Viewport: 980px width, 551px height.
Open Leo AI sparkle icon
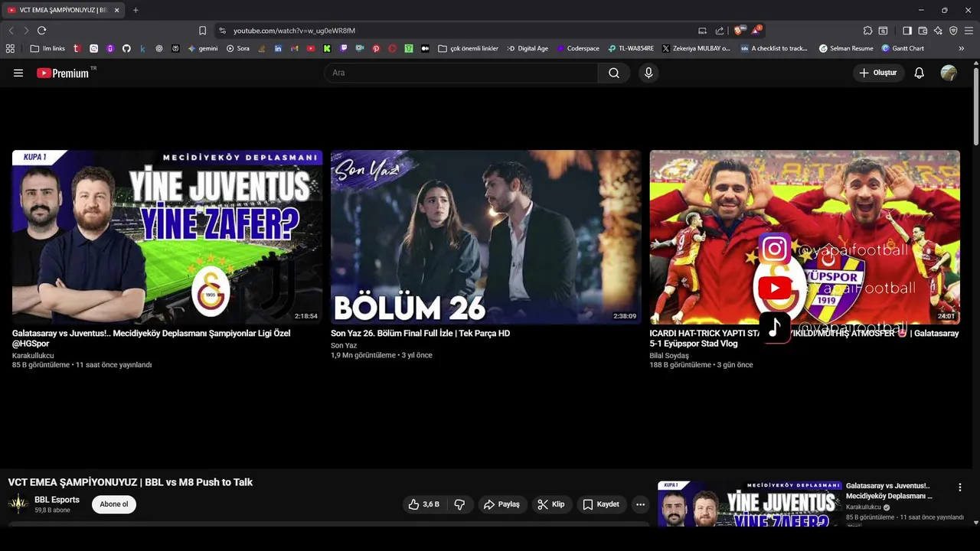tap(938, 31)
